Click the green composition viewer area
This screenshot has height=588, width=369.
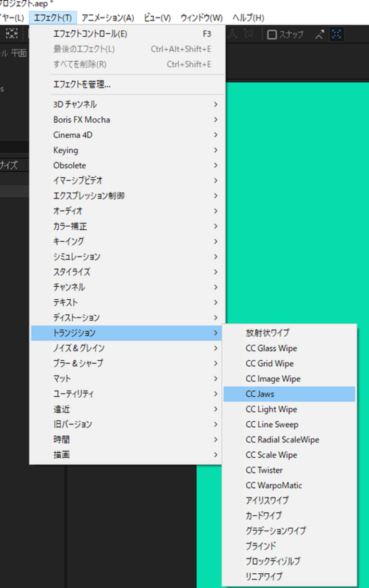(297, 203)
